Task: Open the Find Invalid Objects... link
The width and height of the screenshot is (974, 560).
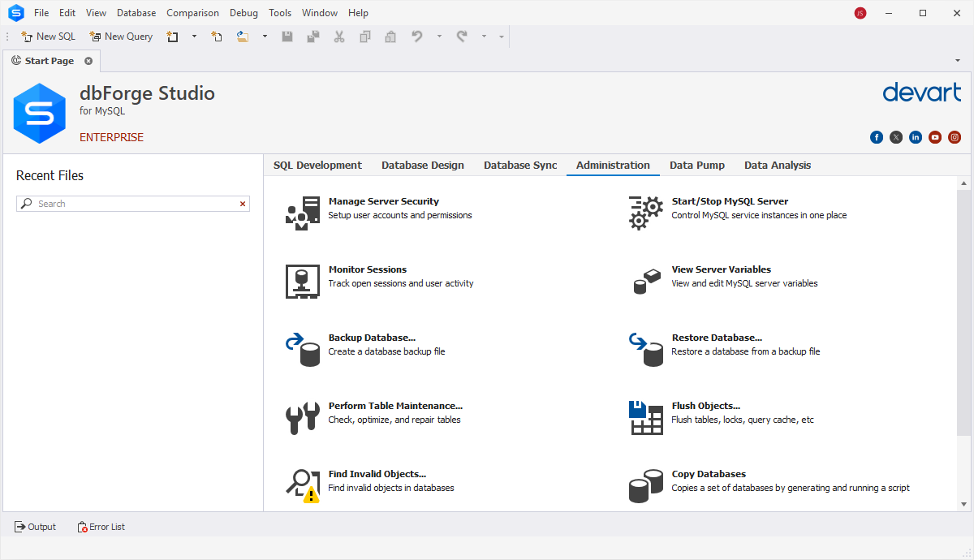Action: (x=377, y=474)
